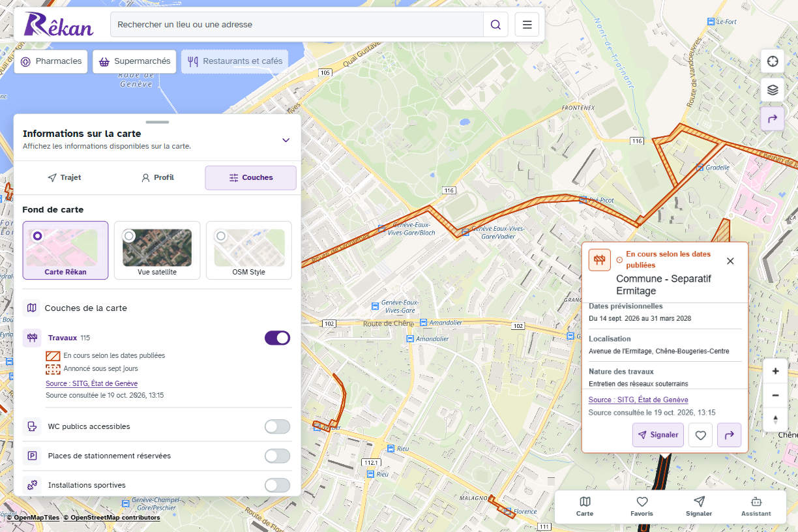Switch to the Profil tab
798x532 pixels.
pos(157,177)
